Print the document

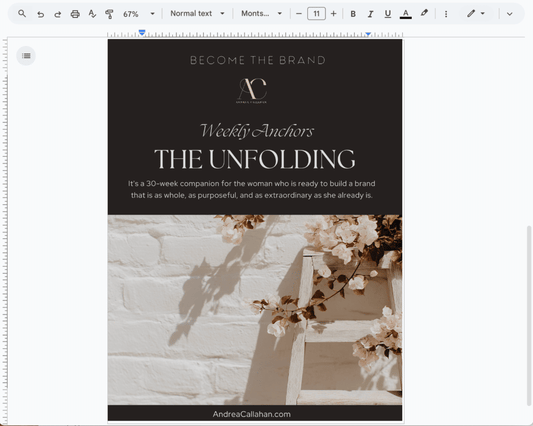[x=75, y=14]
